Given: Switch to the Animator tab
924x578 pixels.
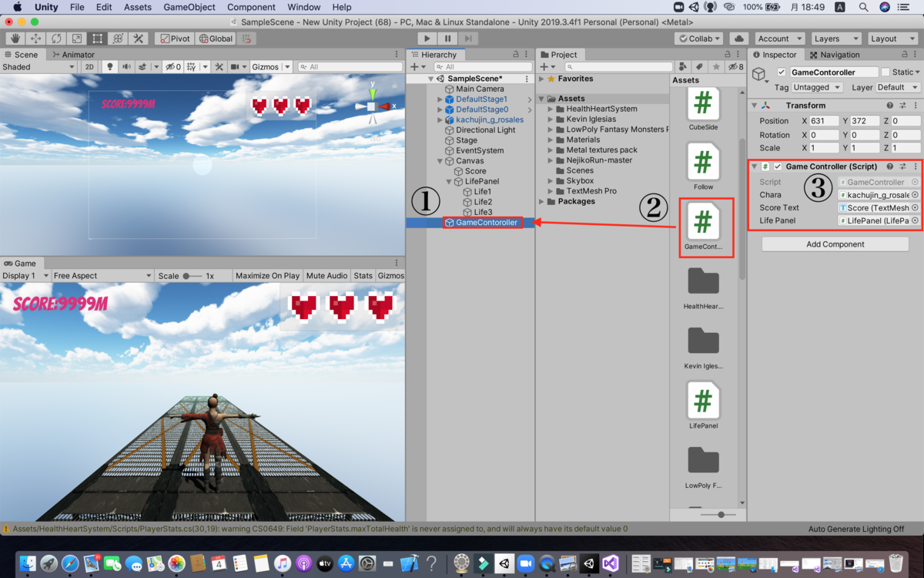Looking at the screenshot, I should click(73, 55).
